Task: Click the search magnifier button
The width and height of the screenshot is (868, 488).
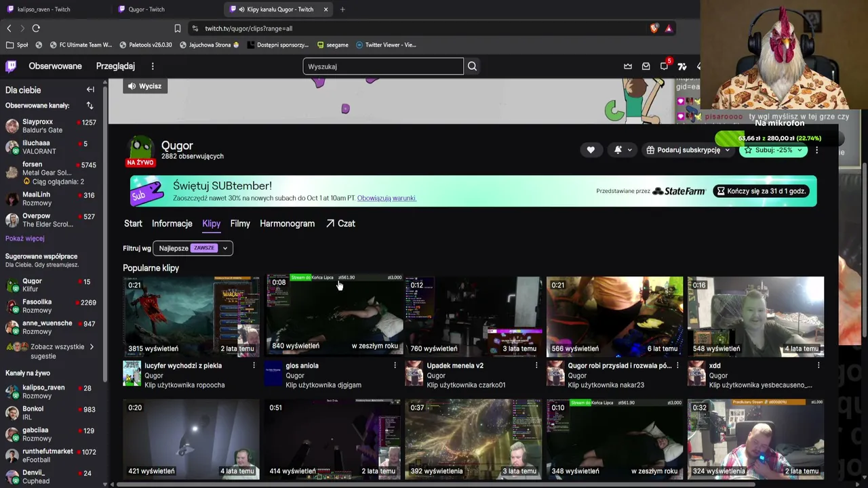Action: (472, 66)
